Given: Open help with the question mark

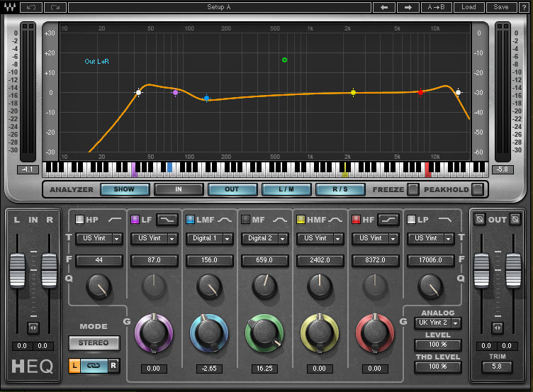Looking at the screenshot, I should point(524,7).
